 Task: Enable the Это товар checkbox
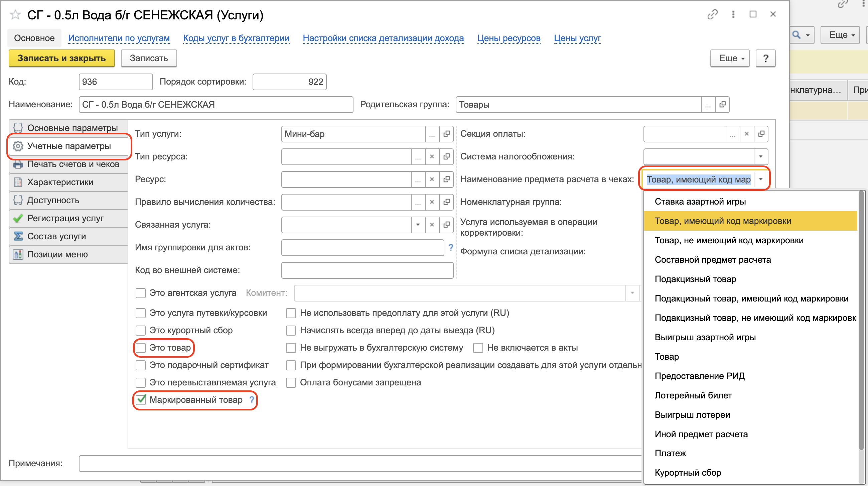pos(141,348)
